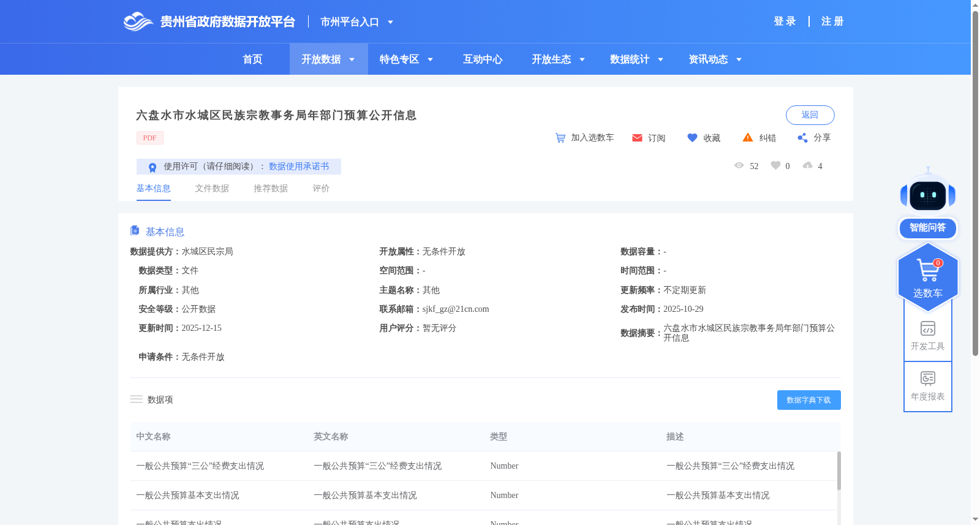Expand the 数据统计 menu arrow
Screen dimensions: 980x525
(660, 59)
